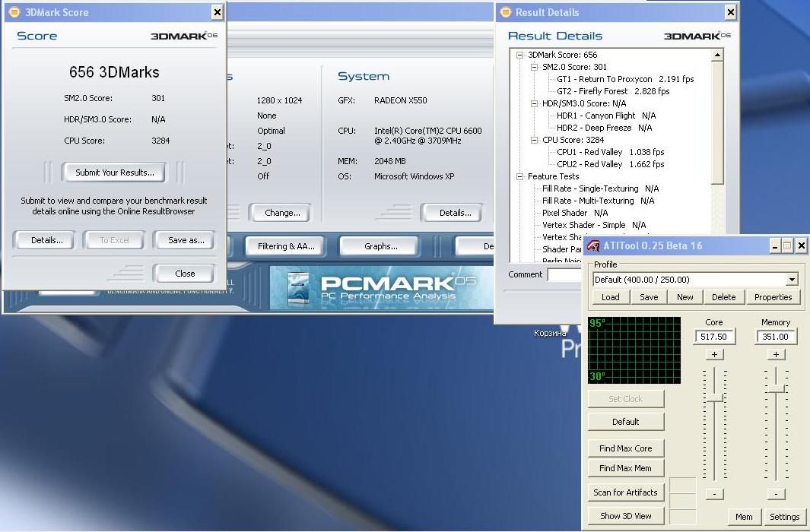This screenshot has width=810, height=532.
Task: Close the 3DMark Score dialog via Close button
Action: [x=184, y=274]
